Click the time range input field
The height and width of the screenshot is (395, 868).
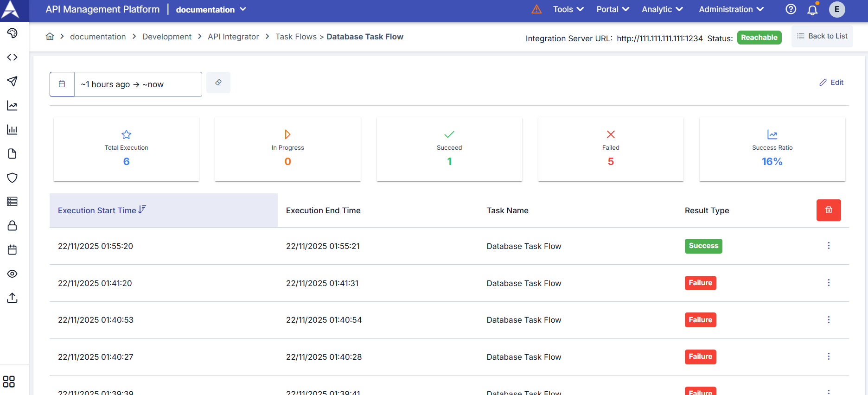(x=138, y=84)
